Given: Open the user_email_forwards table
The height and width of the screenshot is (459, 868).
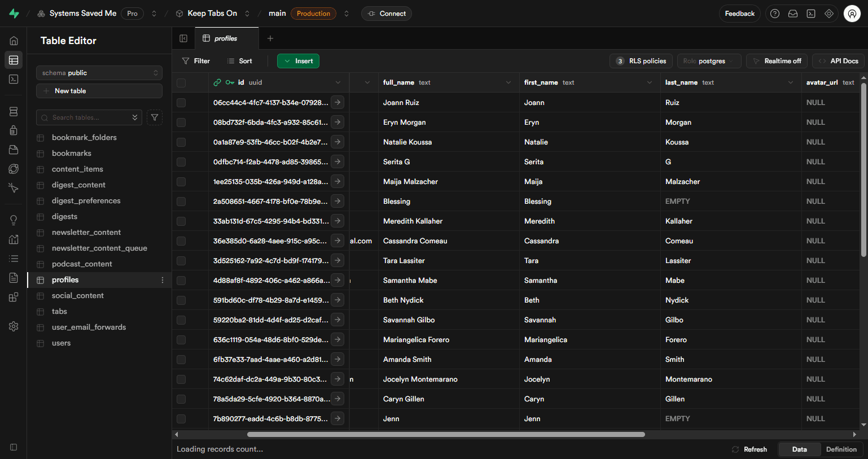Looking at the screenshot, I should 89,327.
